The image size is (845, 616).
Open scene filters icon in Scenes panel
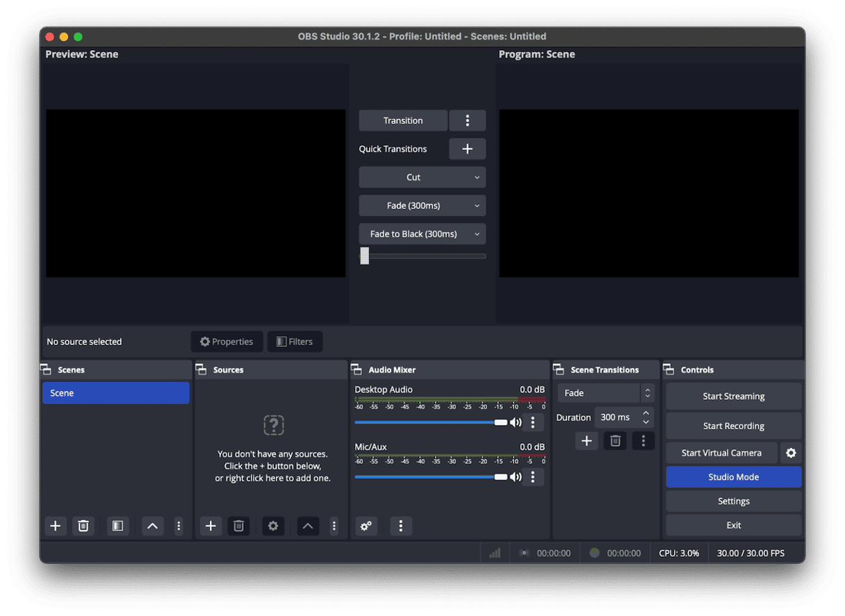point(117,526)
